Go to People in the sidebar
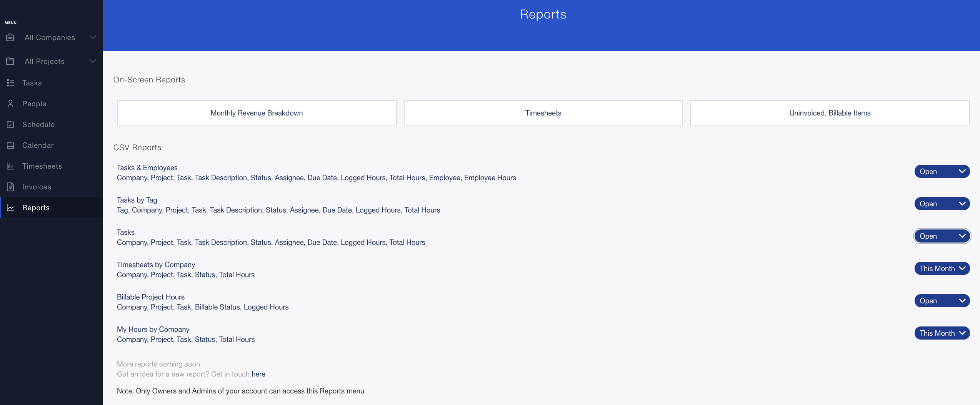The width and height of the screenshot is (980, 405). coord(52,104)
